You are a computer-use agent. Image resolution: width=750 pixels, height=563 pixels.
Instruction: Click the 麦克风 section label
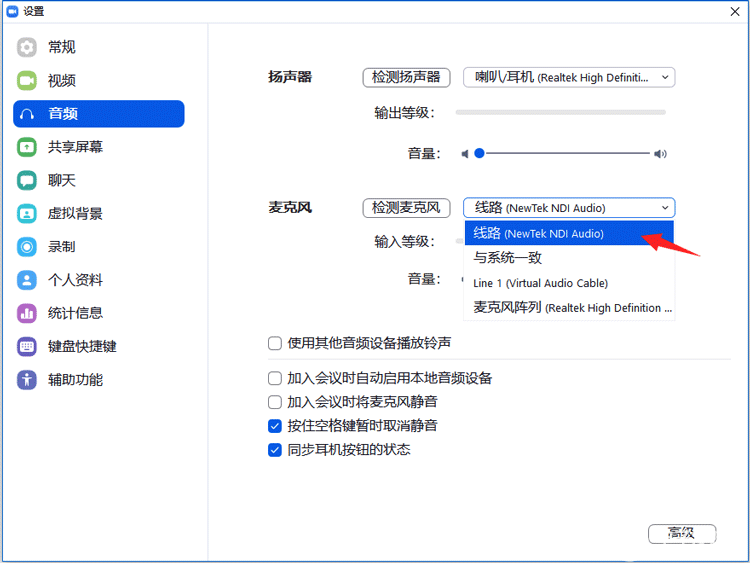point(290,208)
